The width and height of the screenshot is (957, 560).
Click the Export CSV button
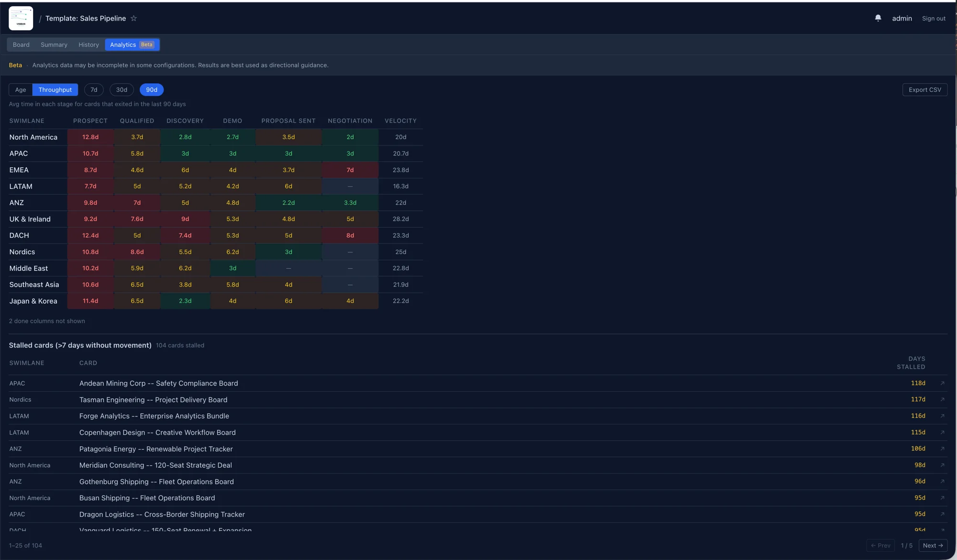924,89
